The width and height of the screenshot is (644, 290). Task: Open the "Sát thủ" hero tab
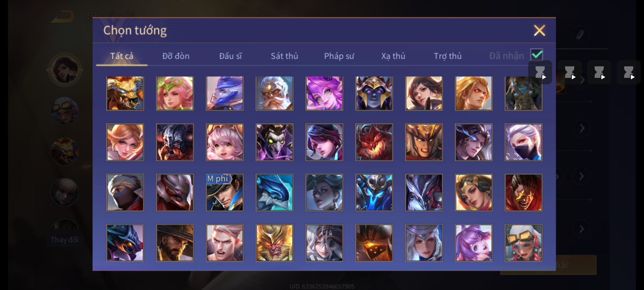[x=284, y=56]
